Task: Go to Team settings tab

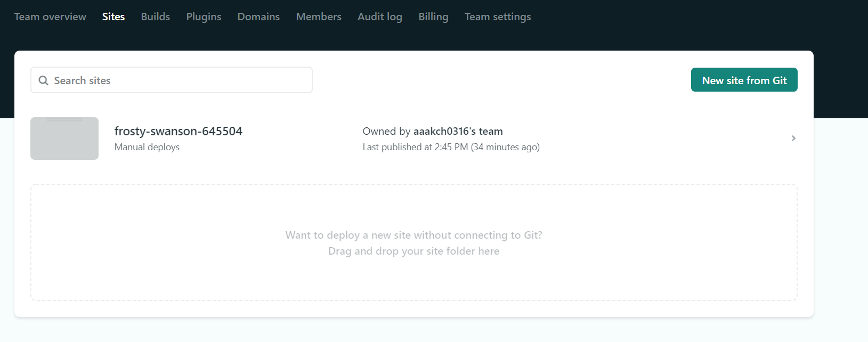Action: click(x=498, y=17)
